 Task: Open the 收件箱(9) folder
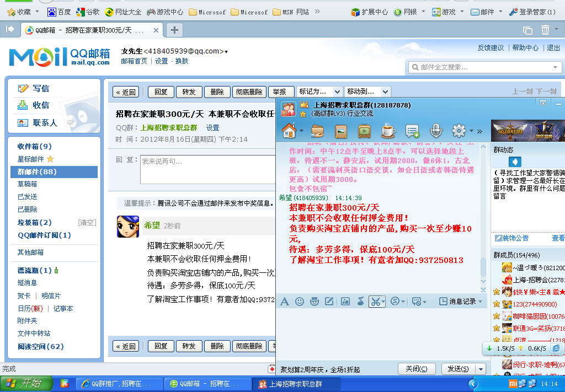[35, 146]
